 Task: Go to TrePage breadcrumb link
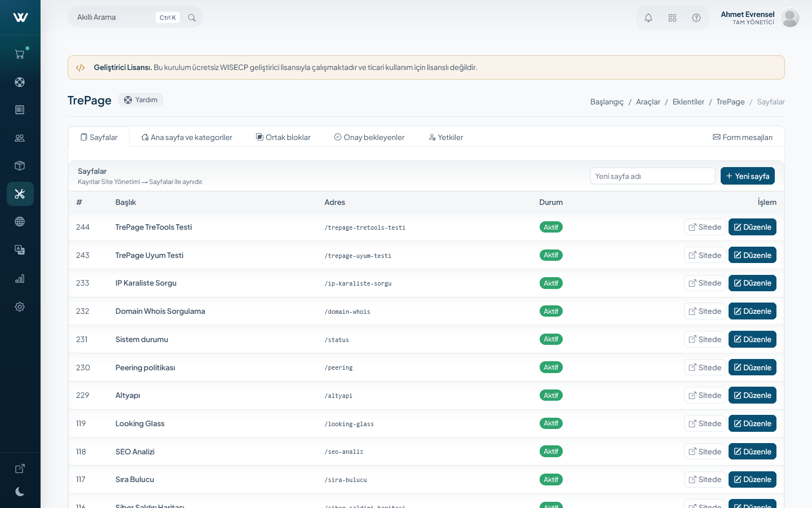tap(730, 102)
